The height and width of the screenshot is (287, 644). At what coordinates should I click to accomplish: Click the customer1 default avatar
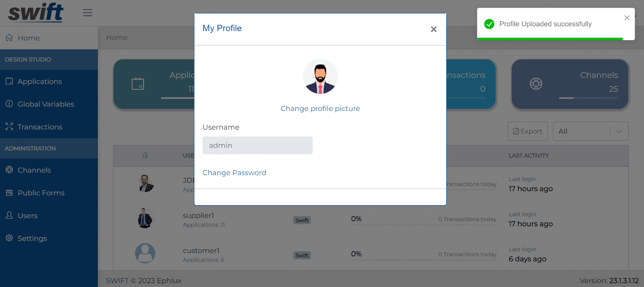(x=145, y=253)
